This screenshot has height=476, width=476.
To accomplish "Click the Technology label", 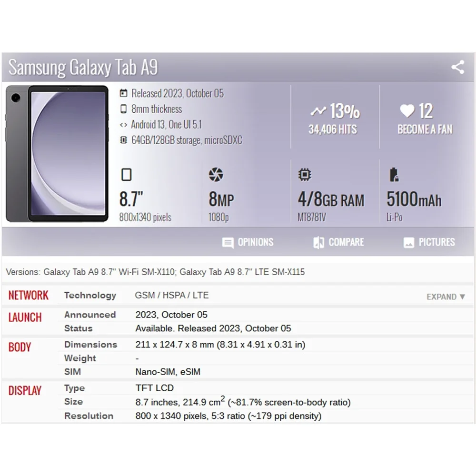I will coord(90,296).
